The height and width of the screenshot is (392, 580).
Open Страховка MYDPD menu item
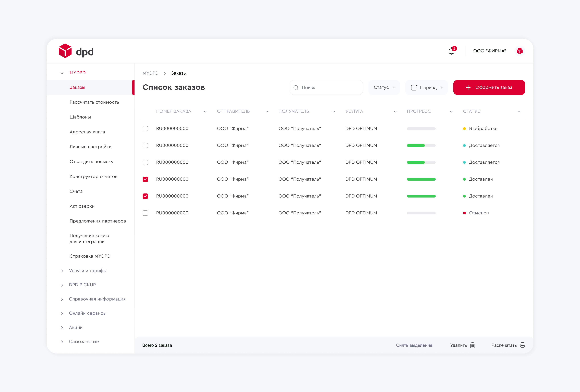(x=90, y=256)
